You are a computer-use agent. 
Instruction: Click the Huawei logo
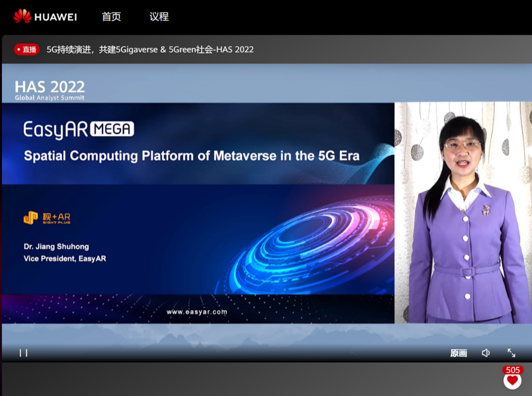(45, 17)
